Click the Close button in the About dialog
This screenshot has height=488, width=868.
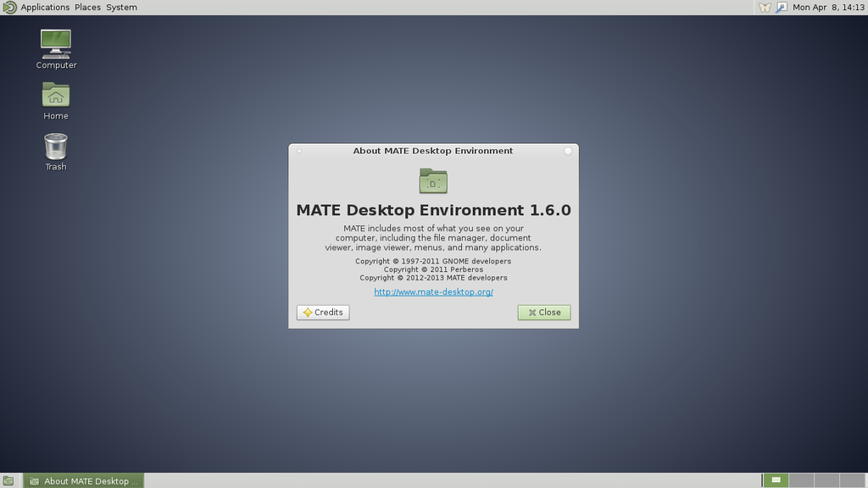[543, 312]
